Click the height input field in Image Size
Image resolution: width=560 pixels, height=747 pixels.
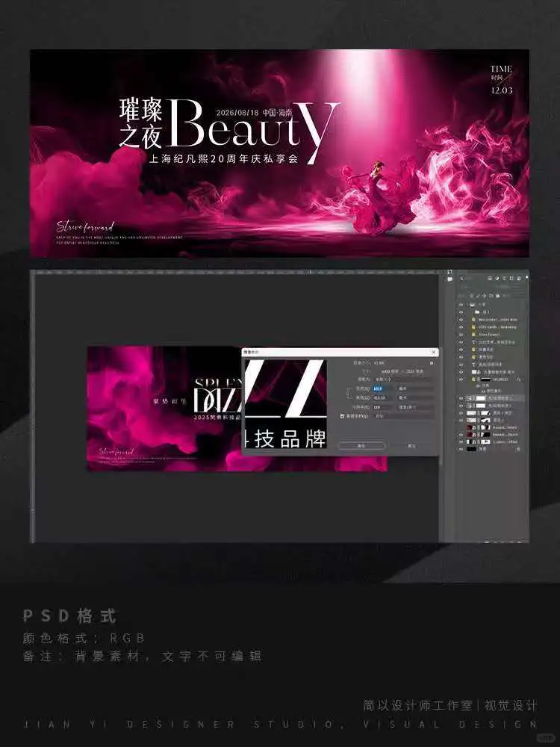[385, 398]
